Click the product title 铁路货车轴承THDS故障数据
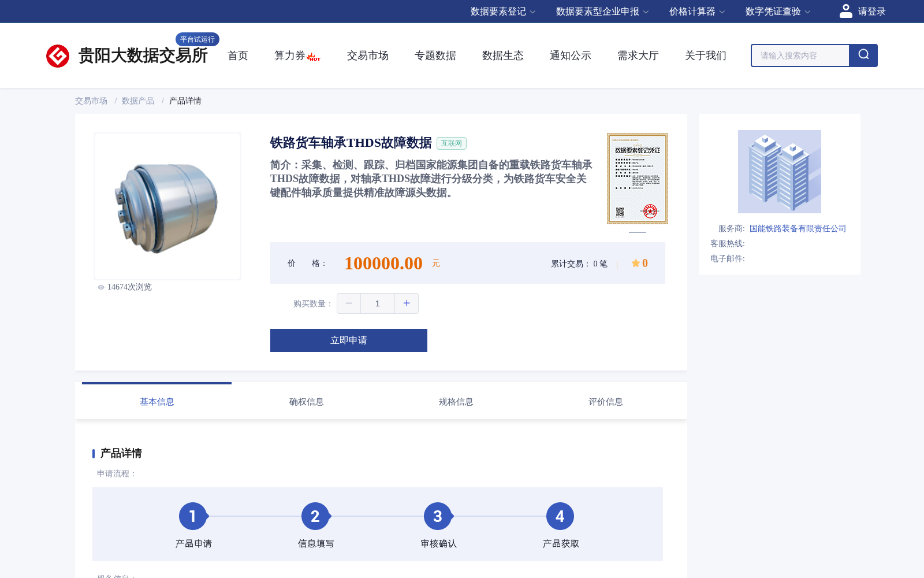Image resolution: width=924 pixels, height=578 pixels. point(351,143)
